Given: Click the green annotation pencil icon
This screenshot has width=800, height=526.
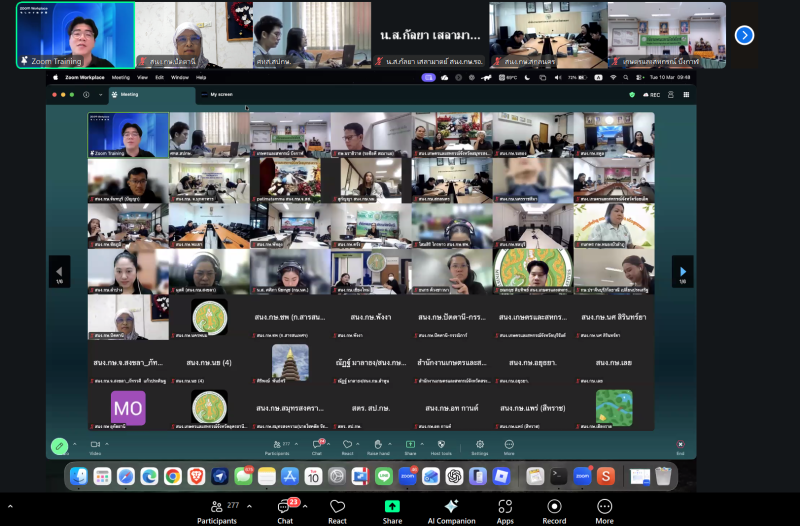Looking at the screenshot, I should pos(60,445).
